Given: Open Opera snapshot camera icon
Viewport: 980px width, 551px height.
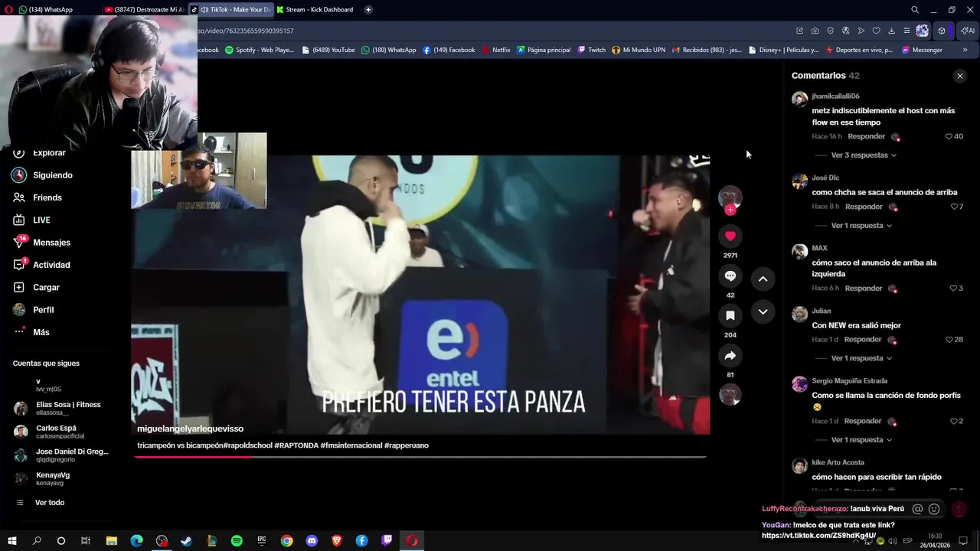Looking at the screenshot, I should [x=815, y=31].
